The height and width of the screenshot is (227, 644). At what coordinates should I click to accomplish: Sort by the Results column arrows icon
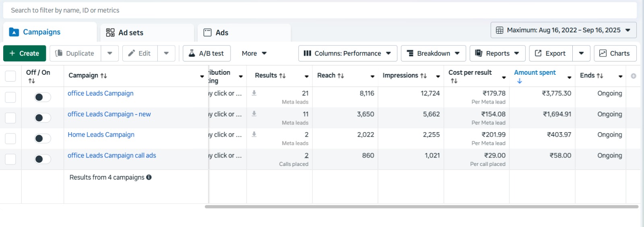click(283, 76)
